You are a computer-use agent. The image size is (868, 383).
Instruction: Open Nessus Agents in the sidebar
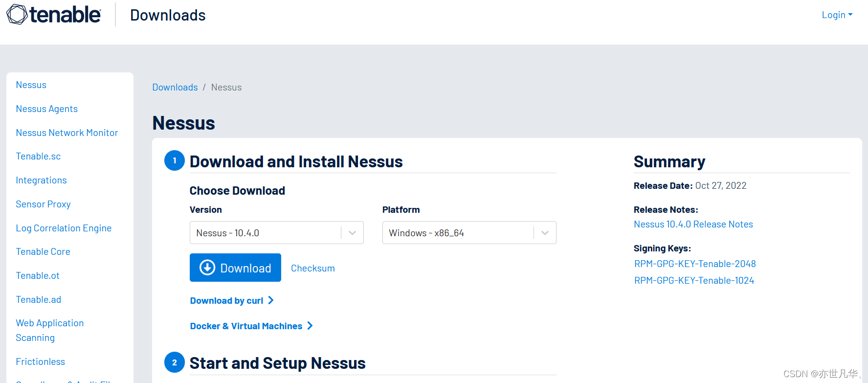pos(46,109)
